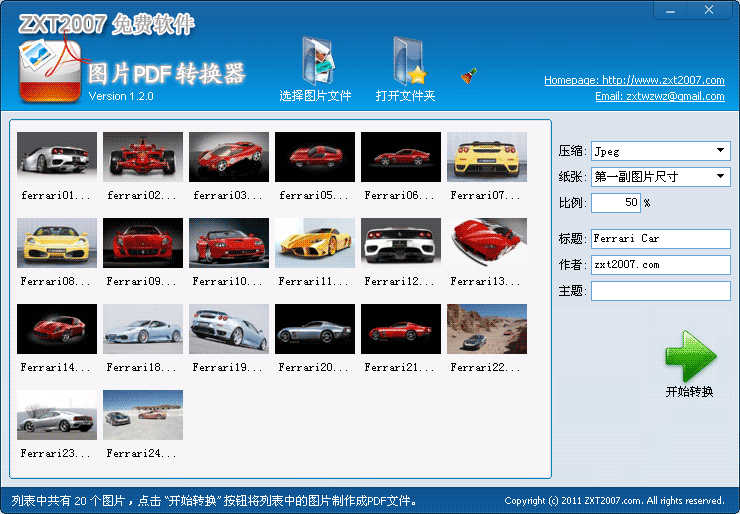Viewport: 740px width, 514px height.
Task: Select the ferrari02 formula one thumbnail
Action: tap(143, 157)
